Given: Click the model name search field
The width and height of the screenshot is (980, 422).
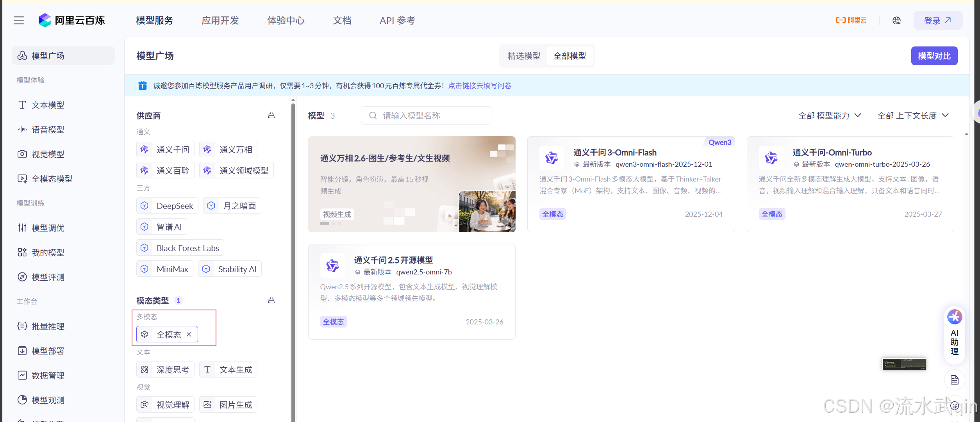Looking at the screenshot, I should click(426, 116).
